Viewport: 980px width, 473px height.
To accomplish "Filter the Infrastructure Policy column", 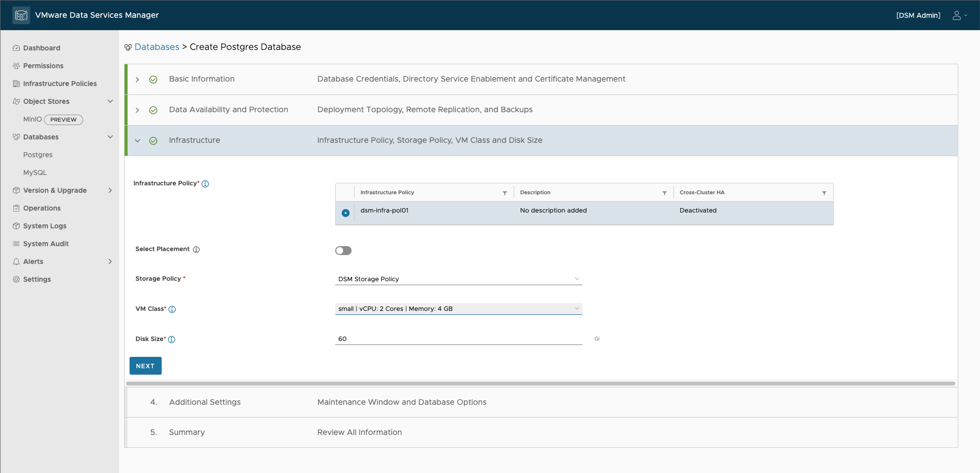I will pyautogui.click(x=504, y=193).
